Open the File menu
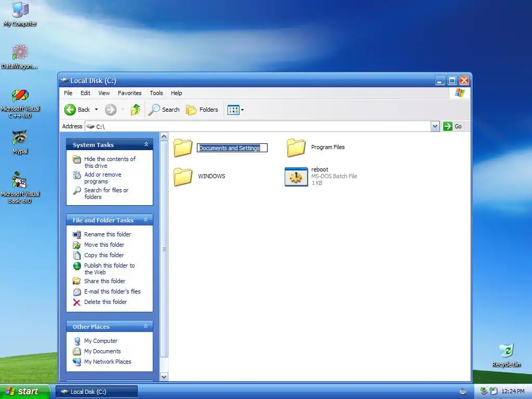This screenshot has width=532, height=399. coord(68,93)
